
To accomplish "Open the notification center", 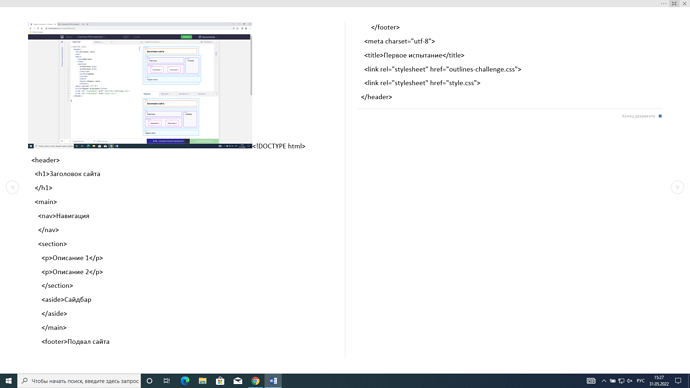I will (678, 381).
